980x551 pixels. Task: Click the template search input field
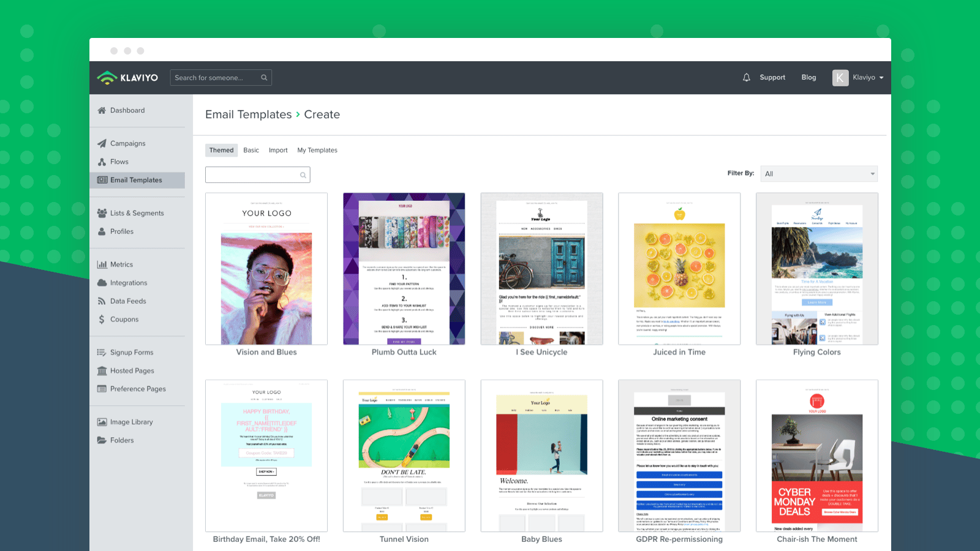click(x=252, y=175)
